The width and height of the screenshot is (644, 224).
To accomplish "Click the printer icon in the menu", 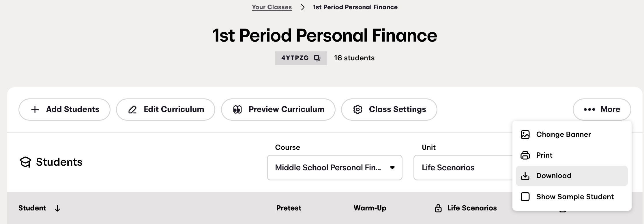I will (525, 155).
